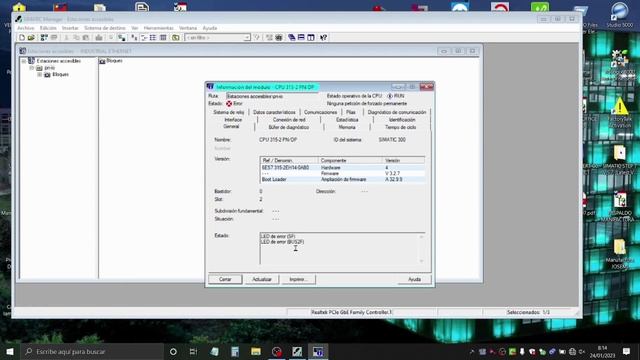The height and width of the screenshot is (360, 640).
Task: Click the Copy toolbar icon
Action: click(76, 38)
